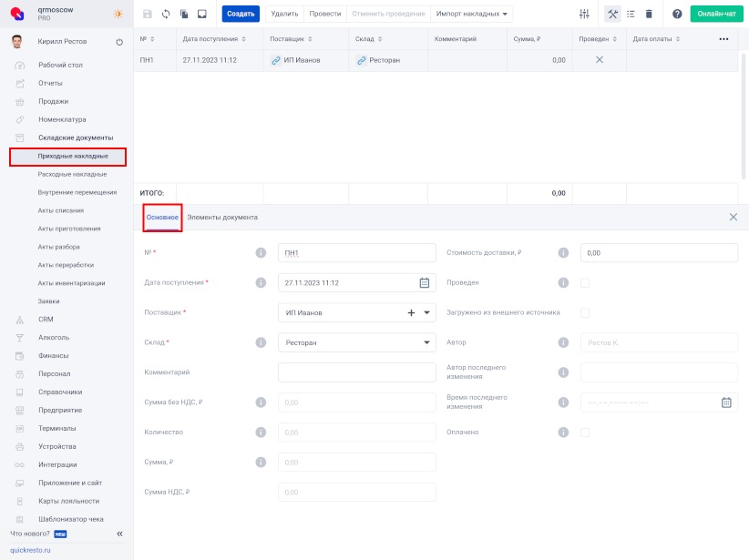Toggle Загружено из внешнего источника checkbox

click(585, 312)
